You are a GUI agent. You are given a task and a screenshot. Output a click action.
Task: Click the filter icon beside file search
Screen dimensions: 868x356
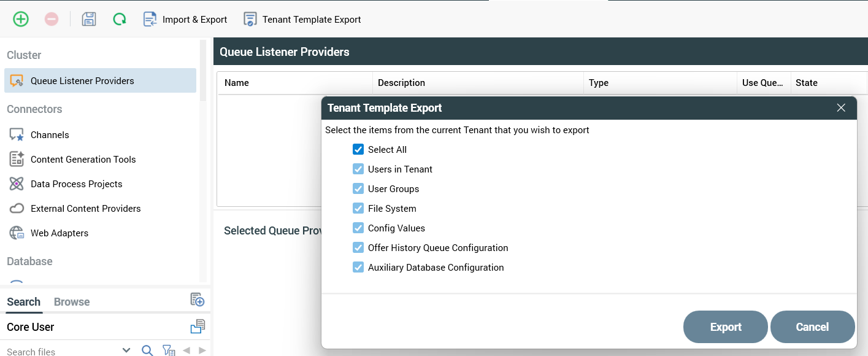(x=169, y=350)
